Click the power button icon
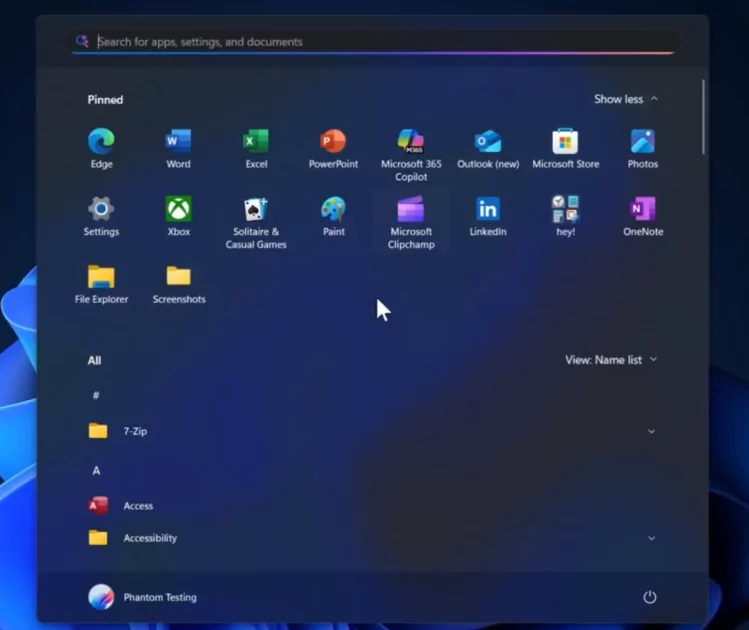749x630 pixels. (x=650, y=597)
